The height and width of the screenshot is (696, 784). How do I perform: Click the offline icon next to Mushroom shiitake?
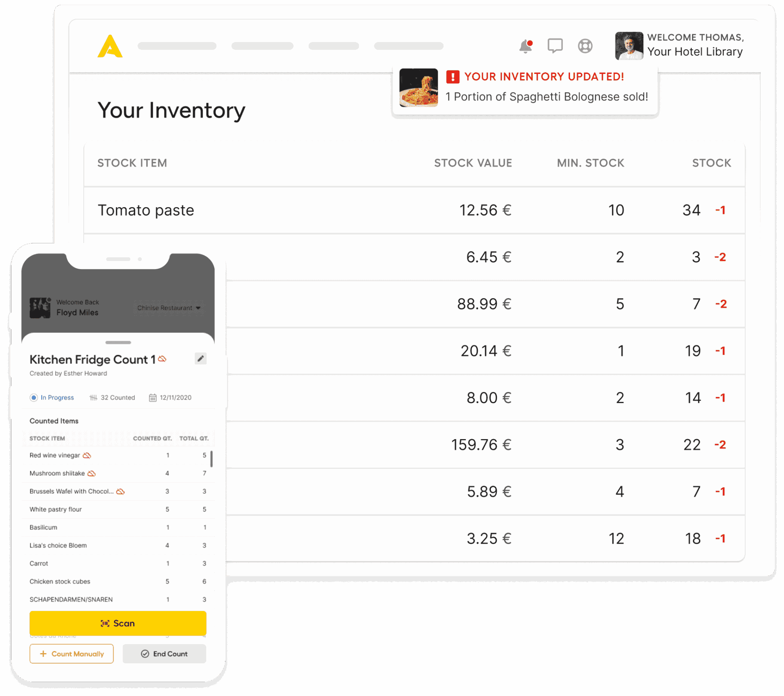[x=91, y=473]
